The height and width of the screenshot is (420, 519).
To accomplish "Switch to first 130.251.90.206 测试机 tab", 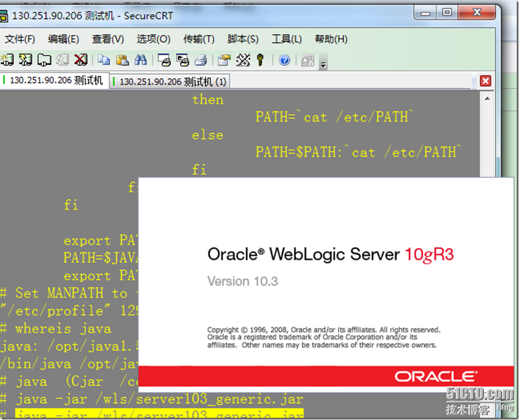I will [x=54, y=80].
